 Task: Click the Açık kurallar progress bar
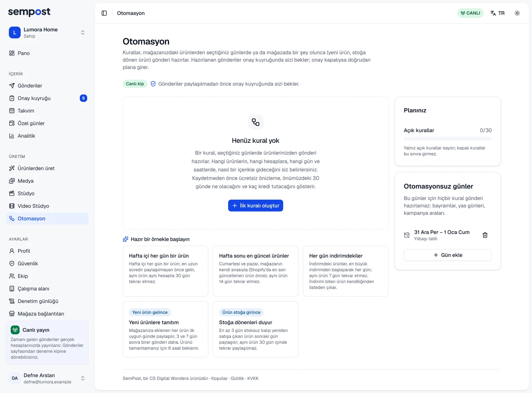[x=448, y=139]
